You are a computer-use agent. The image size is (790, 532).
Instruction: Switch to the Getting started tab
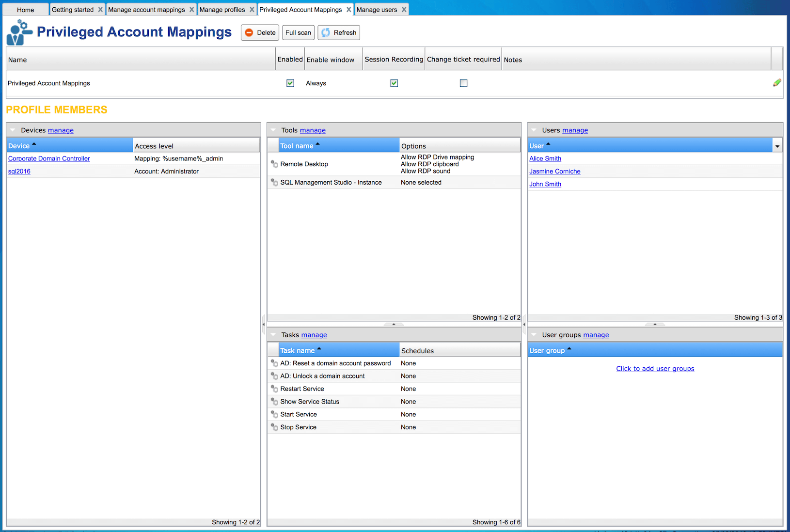(73, 10)
